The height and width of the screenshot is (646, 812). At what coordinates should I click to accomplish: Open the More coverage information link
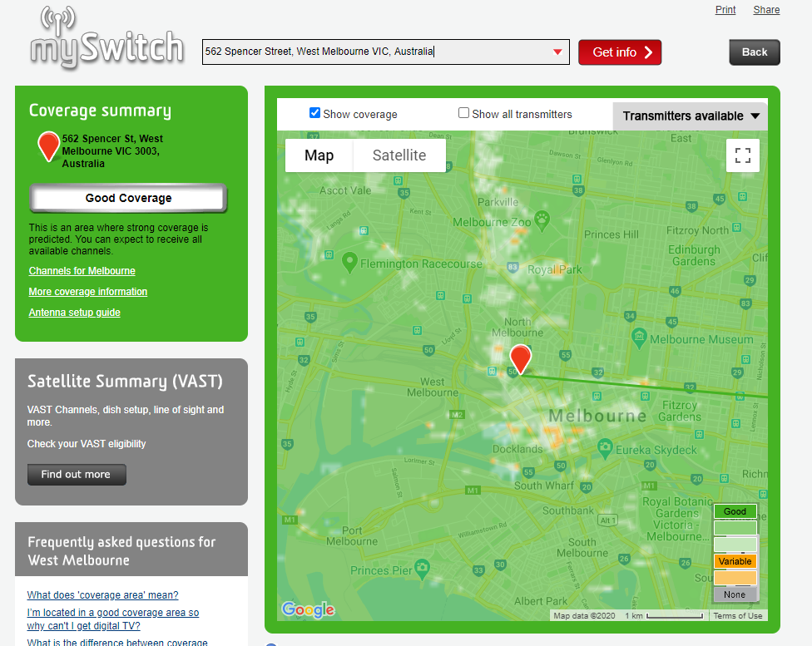click(x=88, y=292)
